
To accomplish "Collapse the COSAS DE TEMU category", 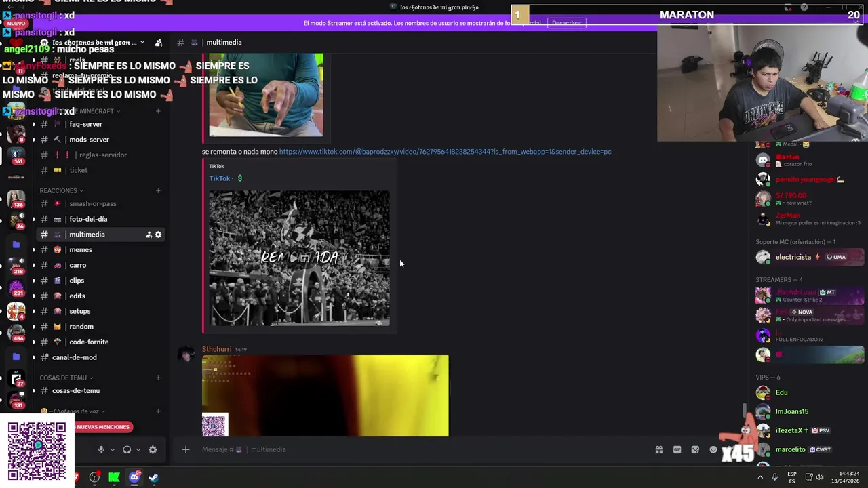I will click(x=66, y=378).
